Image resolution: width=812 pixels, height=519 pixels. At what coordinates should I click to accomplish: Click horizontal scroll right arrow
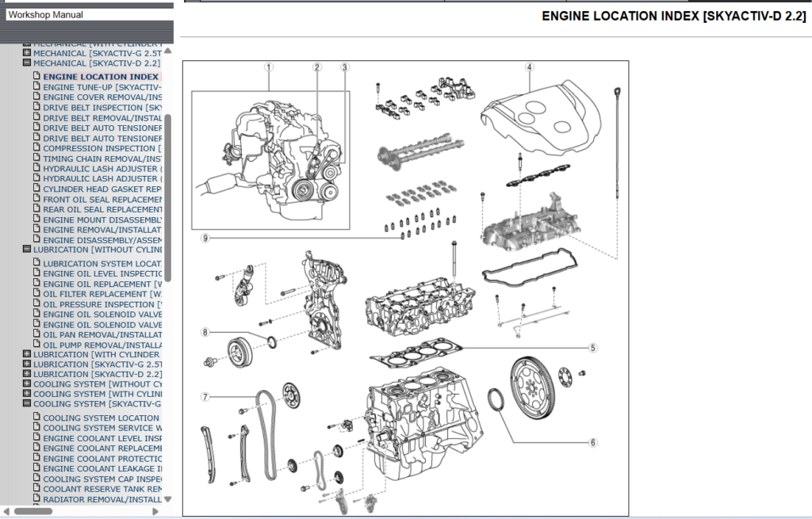click(x=155, y=511)
